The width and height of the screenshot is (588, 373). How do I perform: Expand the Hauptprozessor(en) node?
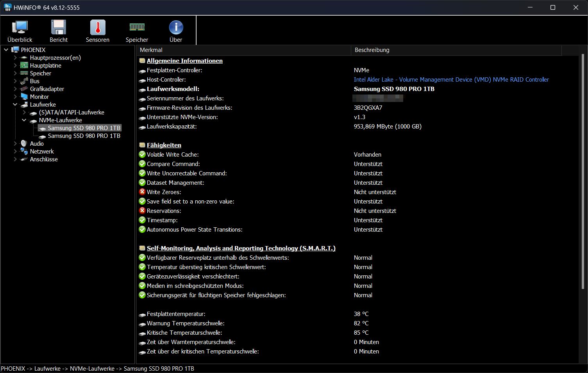[15, 57]
